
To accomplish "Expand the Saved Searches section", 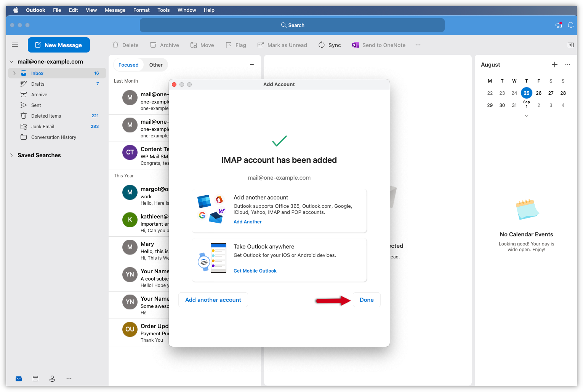I will pyautogui.click(x=11, y=155).
